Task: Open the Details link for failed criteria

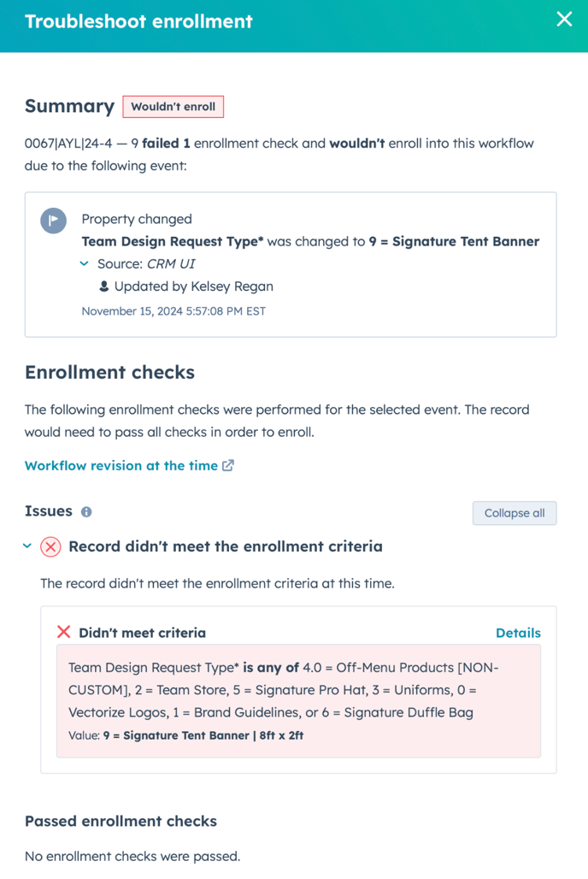Action: (x=518, y=633)
